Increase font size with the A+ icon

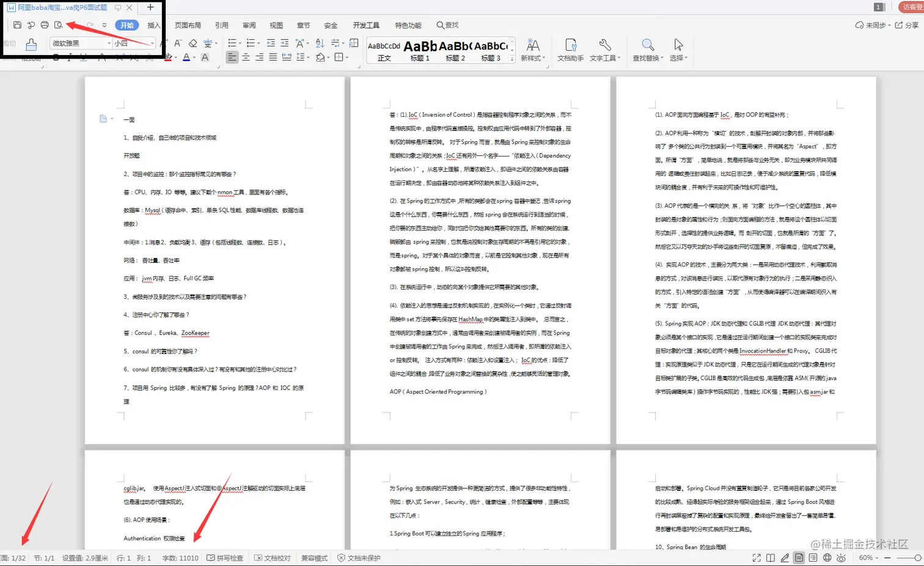pos(164,43)
